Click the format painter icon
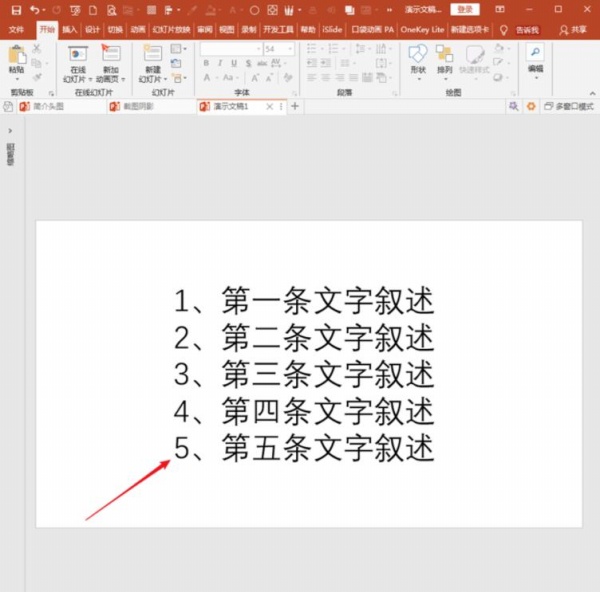This screenshot has width=600, height=592. 37,77
